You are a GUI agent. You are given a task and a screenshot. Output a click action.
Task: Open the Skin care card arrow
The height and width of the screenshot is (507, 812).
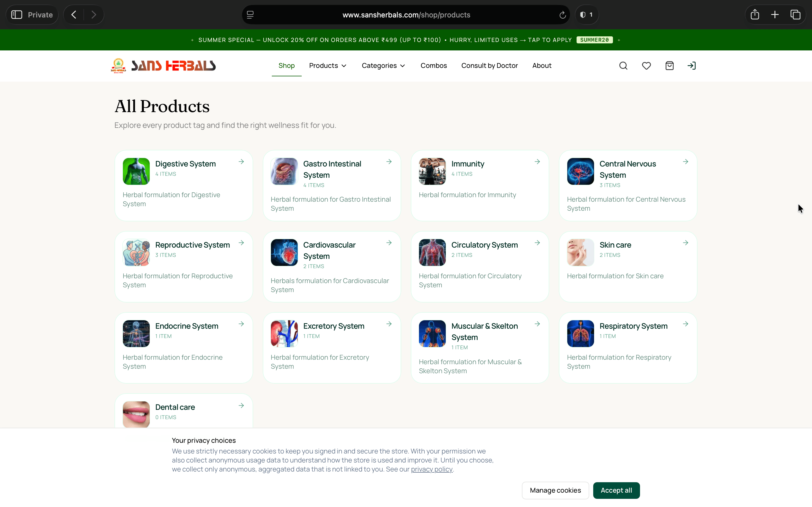click(685, 243)
